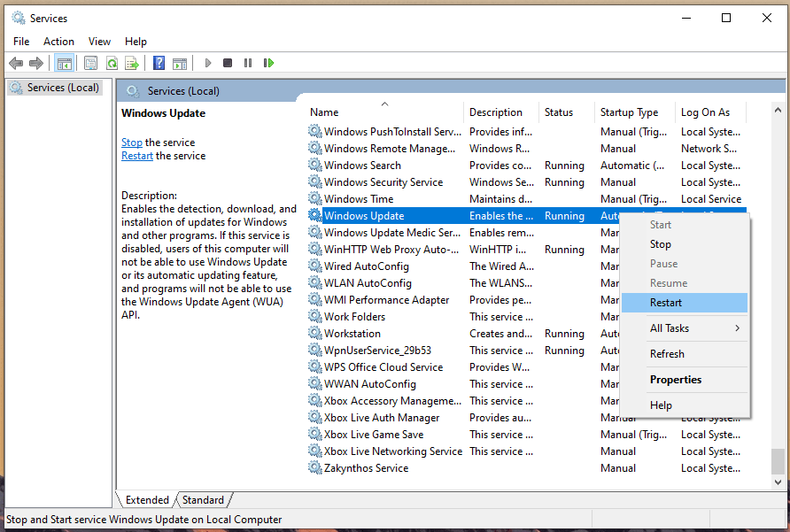
Task: Choose Stop in the context menu
Action: [685, 244]
